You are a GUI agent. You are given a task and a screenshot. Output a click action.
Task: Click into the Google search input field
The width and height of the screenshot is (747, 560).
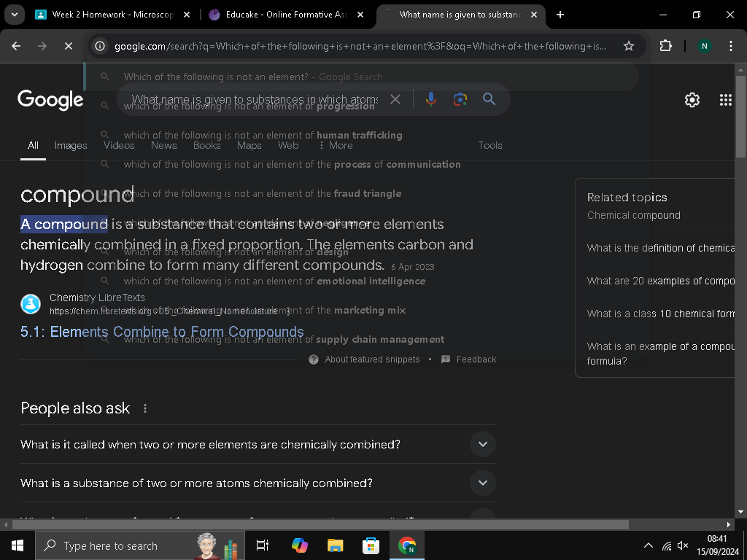255,99
